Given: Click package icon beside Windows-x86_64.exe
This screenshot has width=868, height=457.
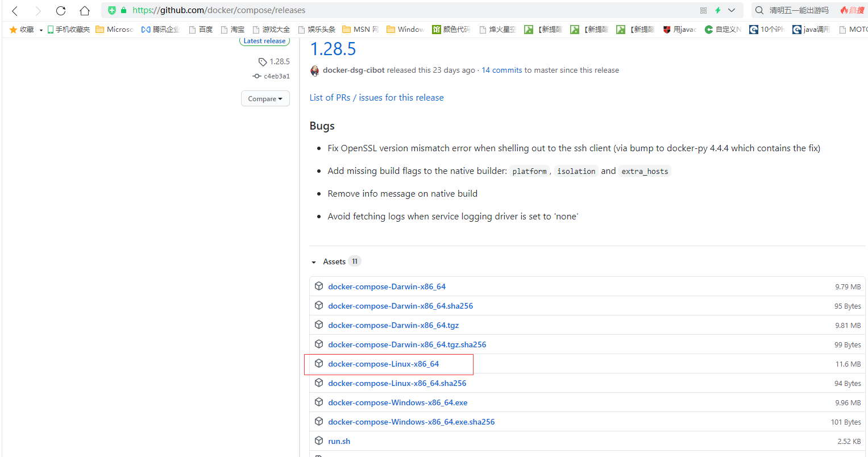Looking at the screenshot, I should tap(319, 402).
